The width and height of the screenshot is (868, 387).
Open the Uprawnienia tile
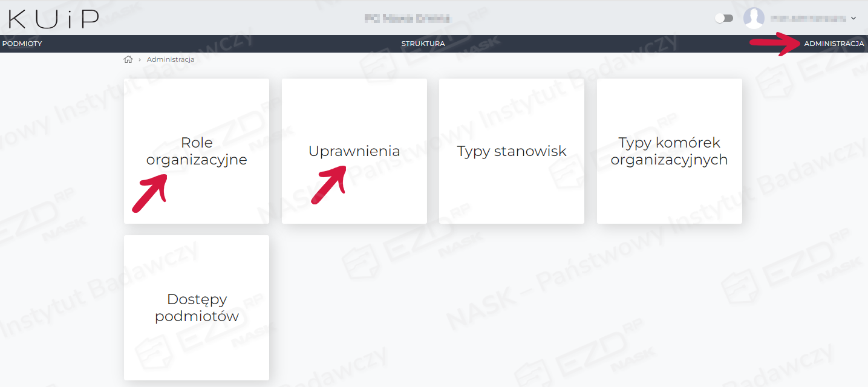[354, 151]
